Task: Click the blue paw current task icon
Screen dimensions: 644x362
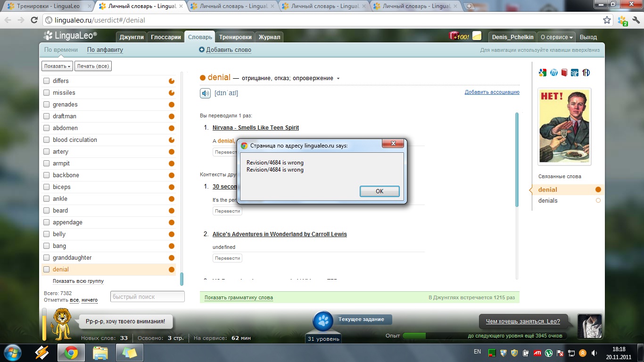Action: point(323,321)
